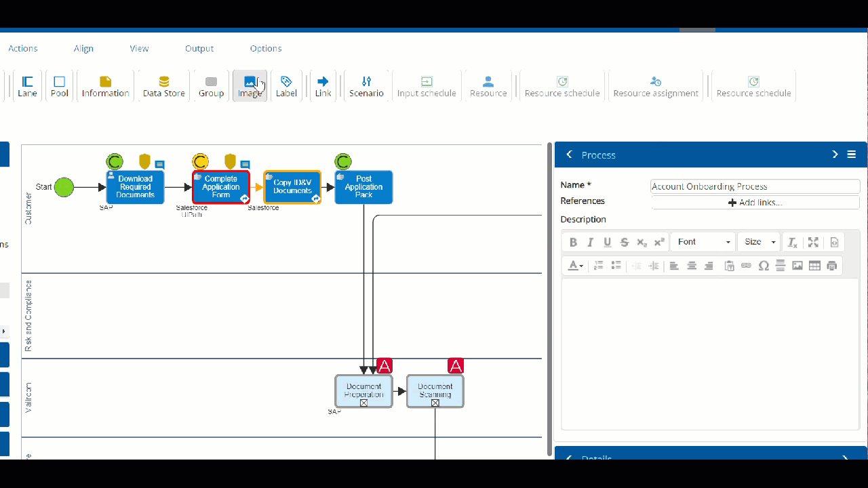Choose the Label tag tool
The width and height of the screenshot is (868, 488).
(x=286, y=86)
